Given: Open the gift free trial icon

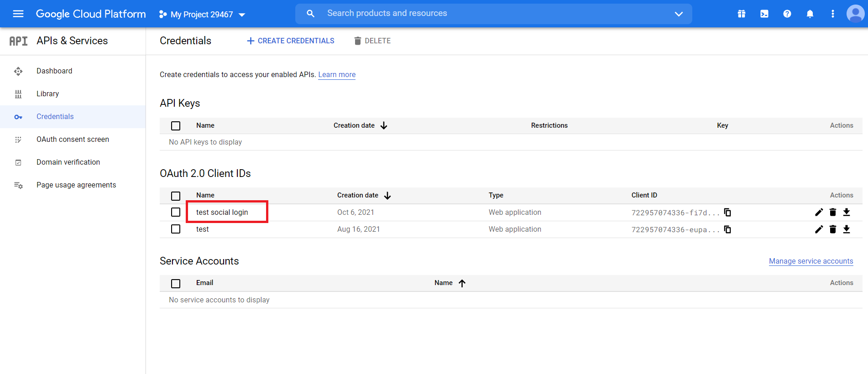Looking at the screenshot, I should coord(741,14).
